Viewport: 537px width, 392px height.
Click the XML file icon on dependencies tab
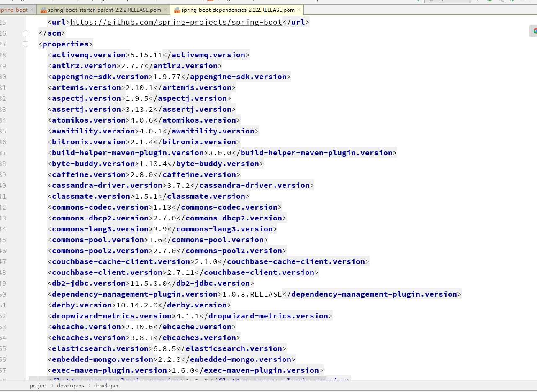[x=177, y=10]
